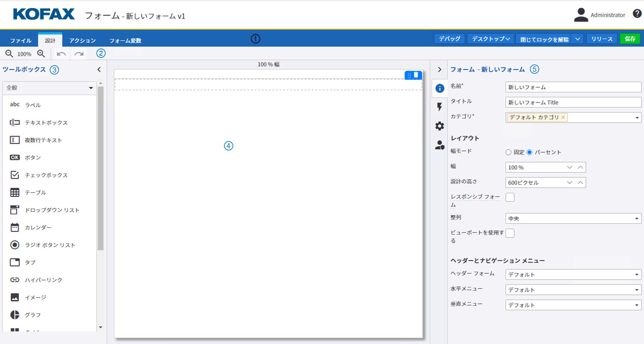The height and width of the screenshot is (344, 644).
Task: Click the zoom in magnifier icon
Action: coord(41,54)
